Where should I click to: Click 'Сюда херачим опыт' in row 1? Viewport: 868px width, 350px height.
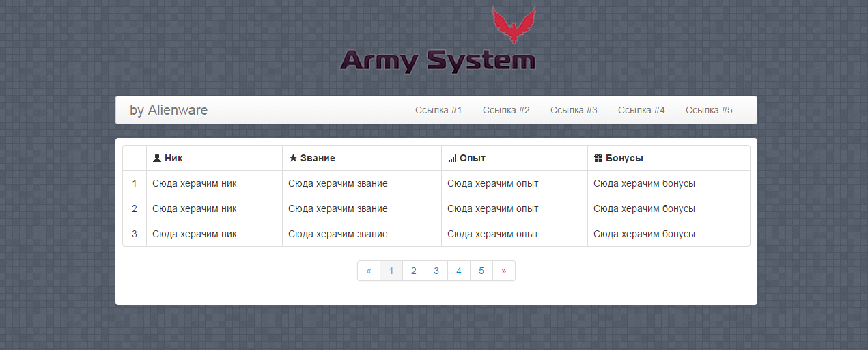(493, 183)
